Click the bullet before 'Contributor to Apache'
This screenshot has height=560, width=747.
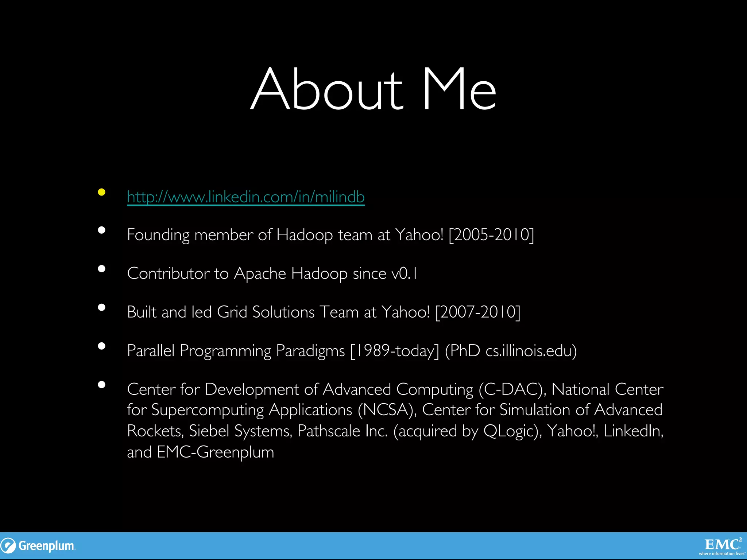coord(102,269)
